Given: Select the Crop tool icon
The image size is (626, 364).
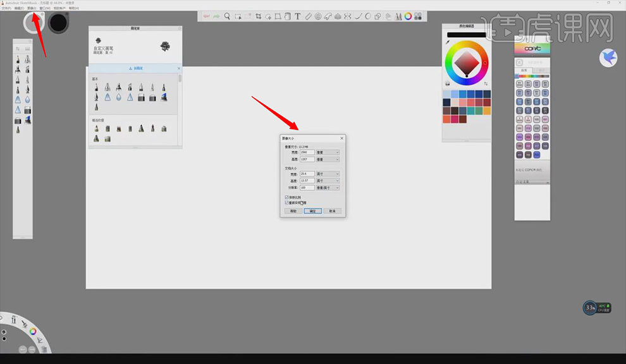Looking at the screenshot, I should 258,16.
